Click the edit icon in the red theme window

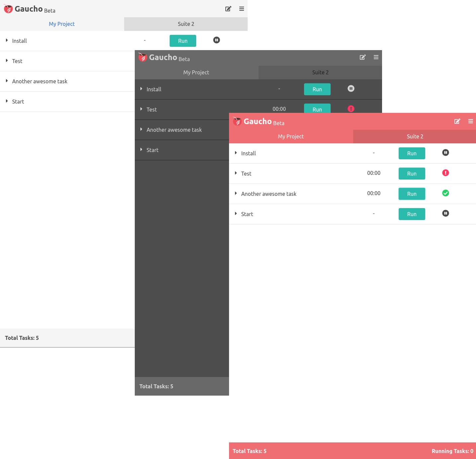(x=457, y=121)
